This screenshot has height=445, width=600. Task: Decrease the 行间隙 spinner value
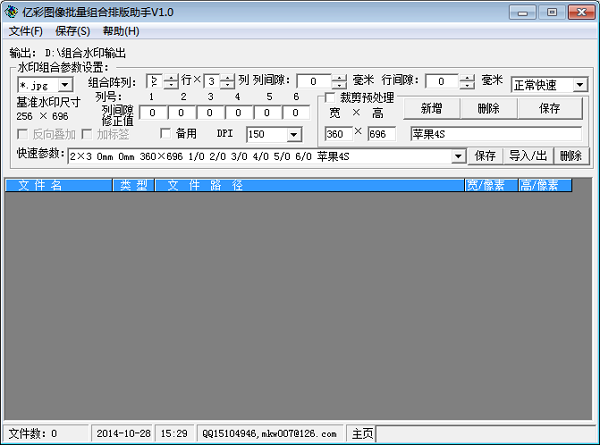coord(467,85)
